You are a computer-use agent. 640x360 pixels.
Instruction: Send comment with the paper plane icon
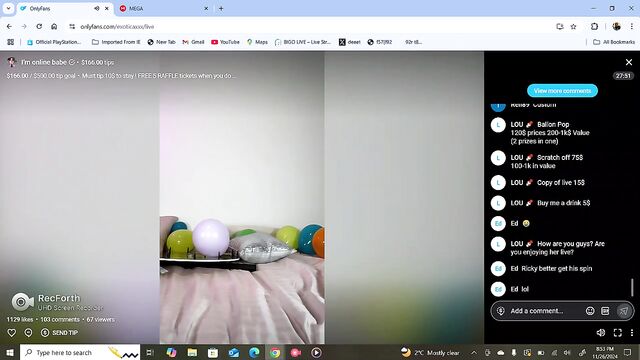(624, 311)
